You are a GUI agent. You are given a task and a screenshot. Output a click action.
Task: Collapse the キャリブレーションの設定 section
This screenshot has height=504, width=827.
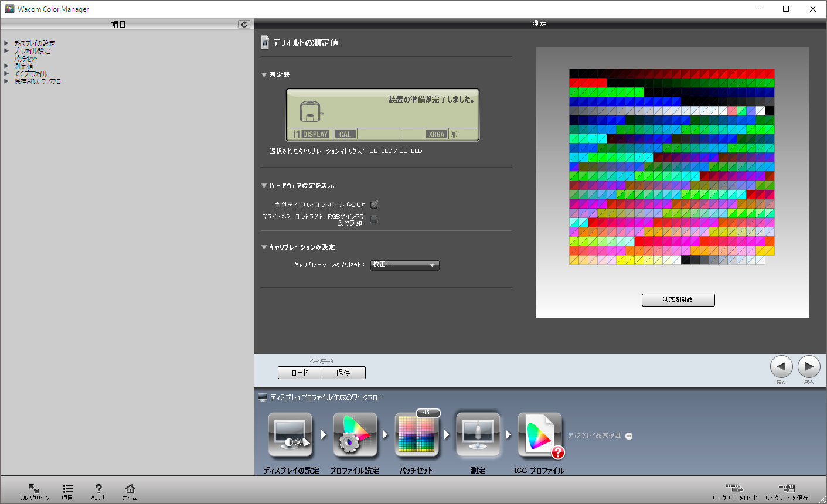click(264, 247)
